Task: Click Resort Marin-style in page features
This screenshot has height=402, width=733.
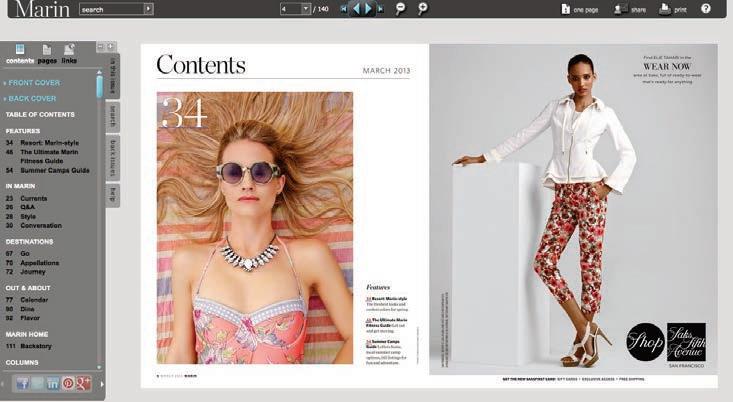Action: point(387,298)
